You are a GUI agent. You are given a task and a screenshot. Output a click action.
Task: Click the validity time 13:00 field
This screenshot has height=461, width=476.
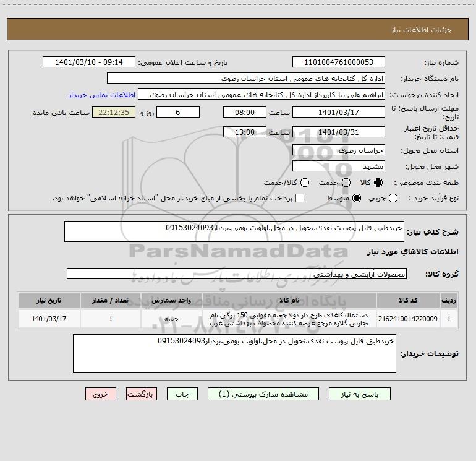(245, 132)
